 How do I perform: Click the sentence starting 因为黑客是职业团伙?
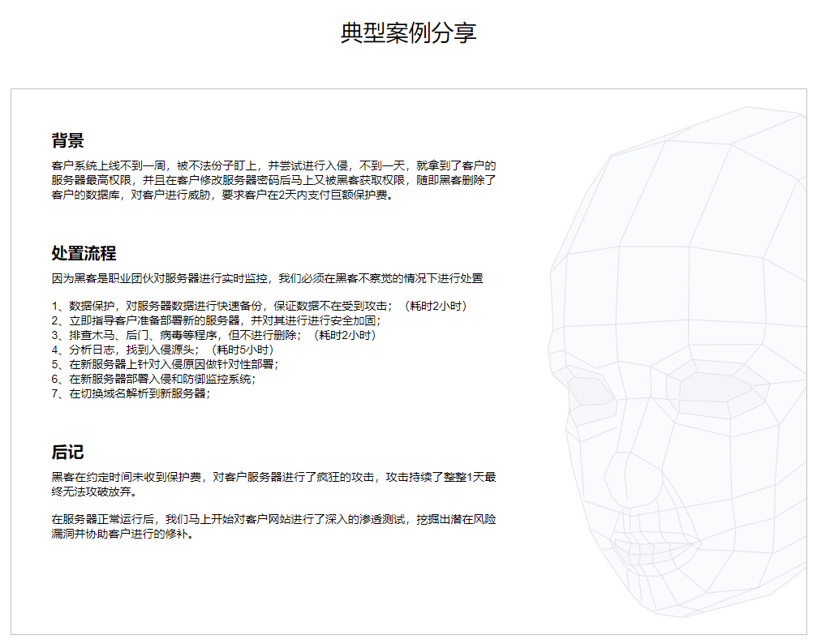(267, 278)
